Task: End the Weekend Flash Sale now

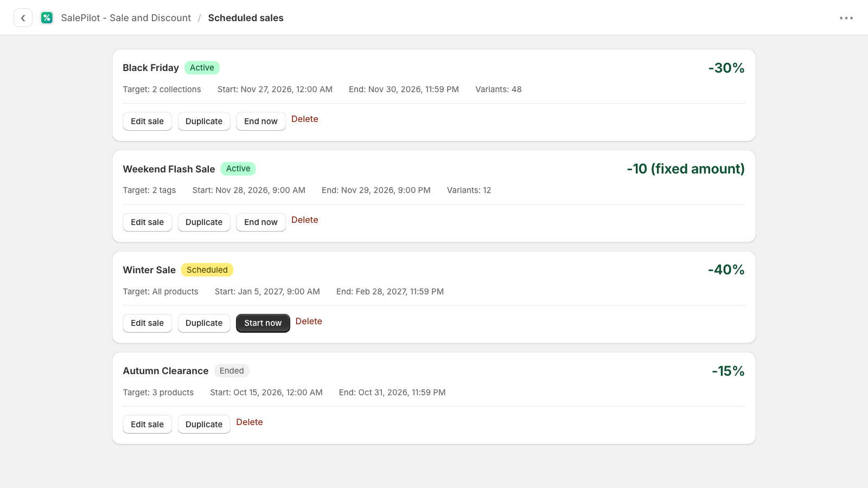Action: coord(261,222)
